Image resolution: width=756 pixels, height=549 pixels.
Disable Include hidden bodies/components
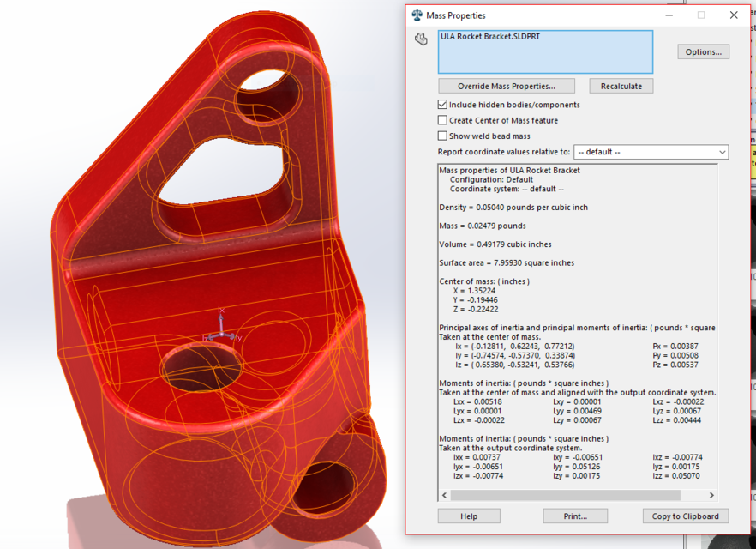click(442, 104)
